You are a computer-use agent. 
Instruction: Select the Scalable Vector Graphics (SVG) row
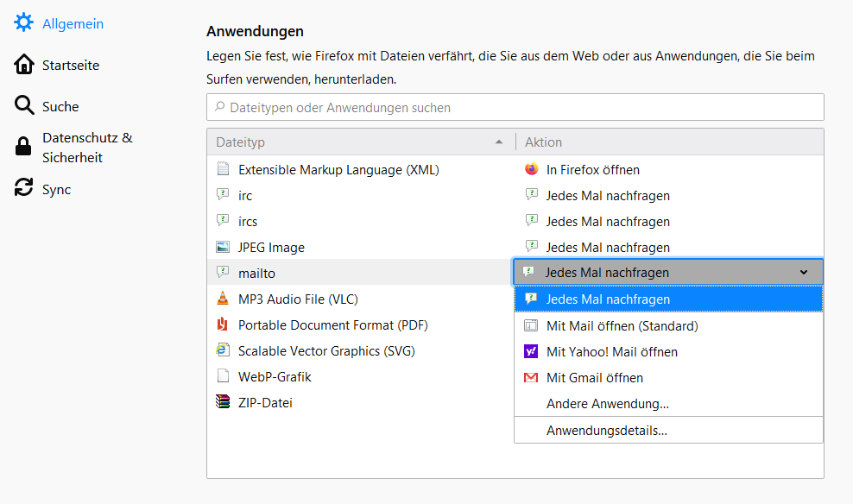(x=326, y=351)
